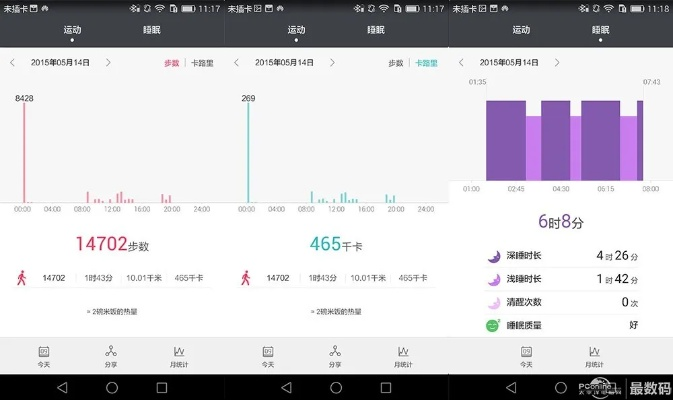Switch to 卡路里 view on left screen
The image size is (673, 400).
(x=201, y=63)
